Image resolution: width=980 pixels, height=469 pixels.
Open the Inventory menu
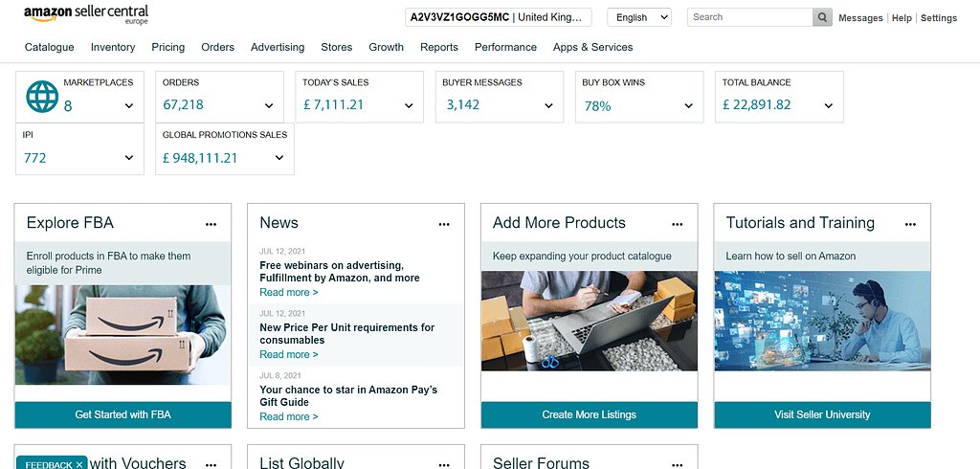coord(113,47)
